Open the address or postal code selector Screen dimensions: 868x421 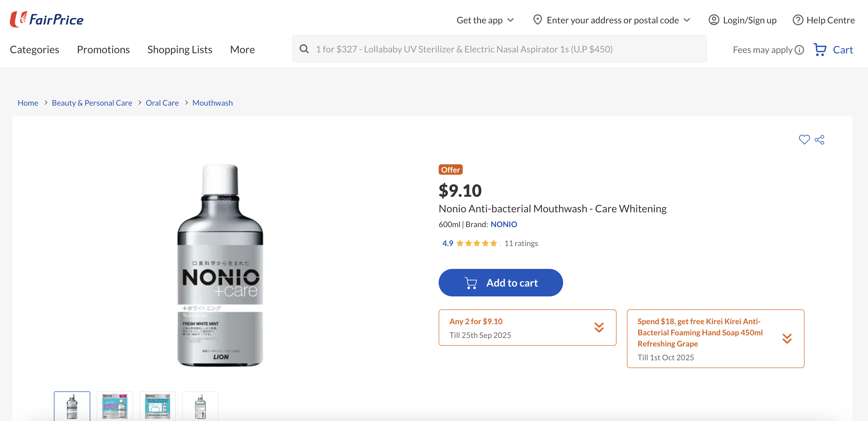coord(612,20)
